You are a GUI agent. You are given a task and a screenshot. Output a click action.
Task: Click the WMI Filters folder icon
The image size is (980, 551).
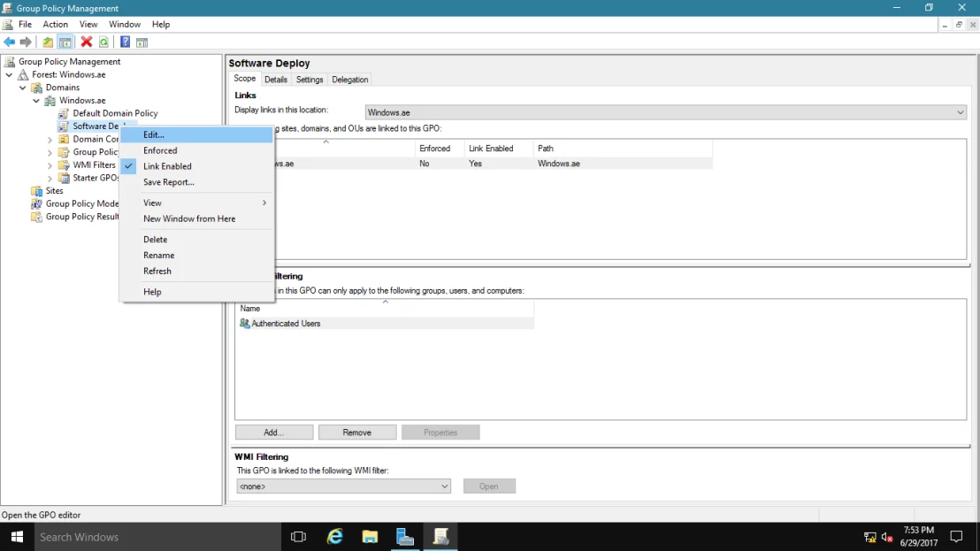pos(64,165)
